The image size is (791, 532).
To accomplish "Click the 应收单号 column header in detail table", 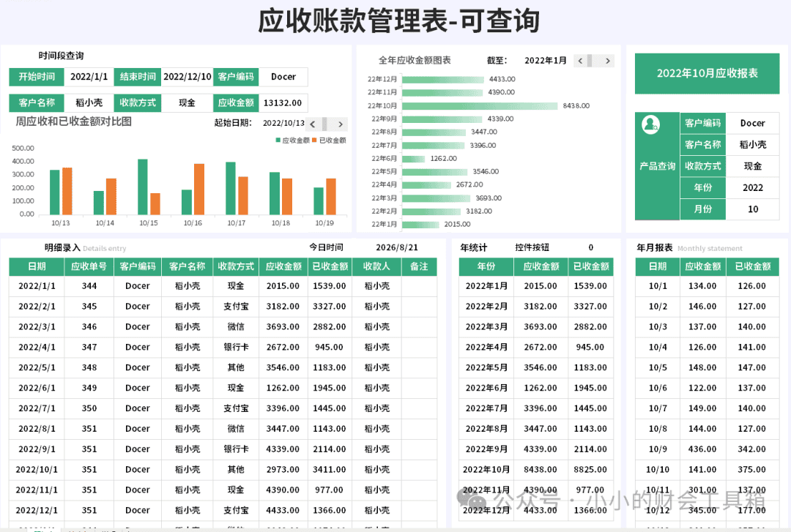I will click(89, 266).
